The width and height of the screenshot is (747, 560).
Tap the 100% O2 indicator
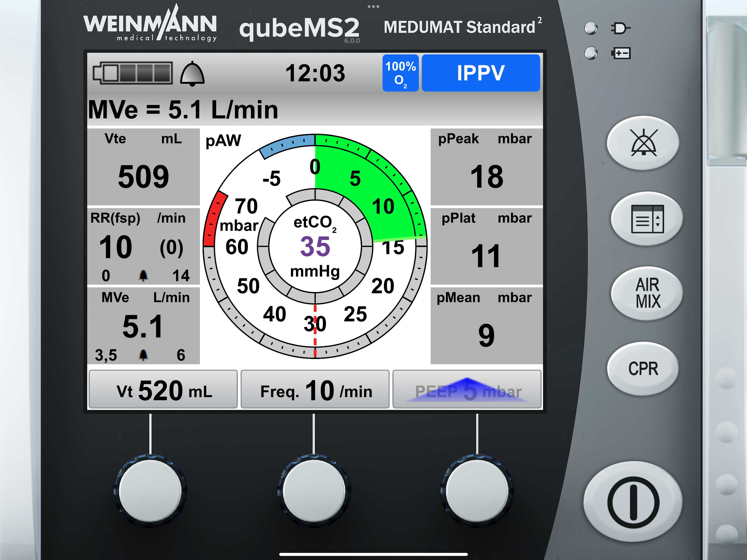coord(401,73)
